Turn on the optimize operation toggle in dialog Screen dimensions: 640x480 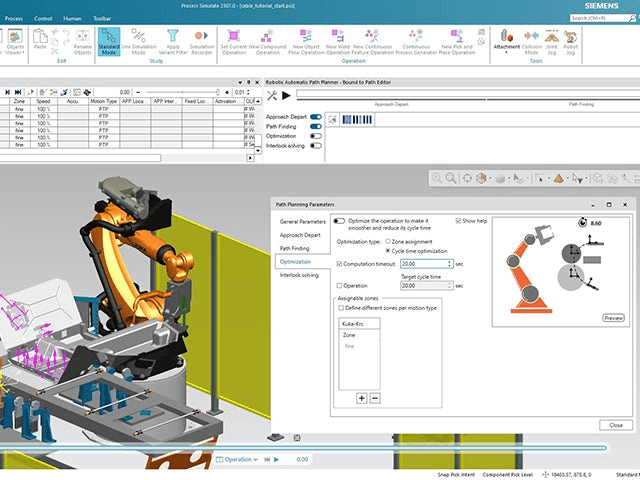pyautogui.click(x=339, y=221)
